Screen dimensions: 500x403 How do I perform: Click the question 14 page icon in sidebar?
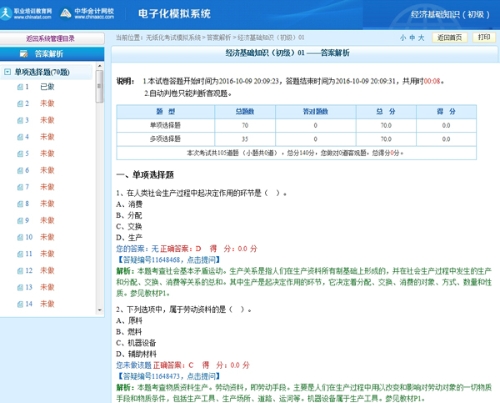[20, 304]
